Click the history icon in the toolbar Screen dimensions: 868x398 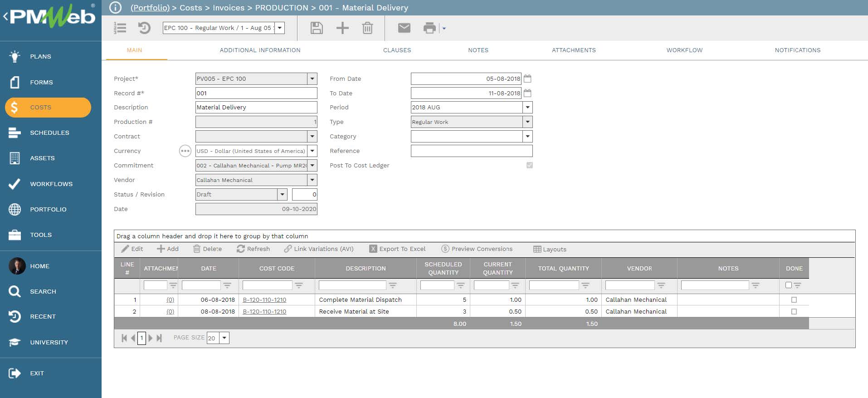[x=144, y=28]
